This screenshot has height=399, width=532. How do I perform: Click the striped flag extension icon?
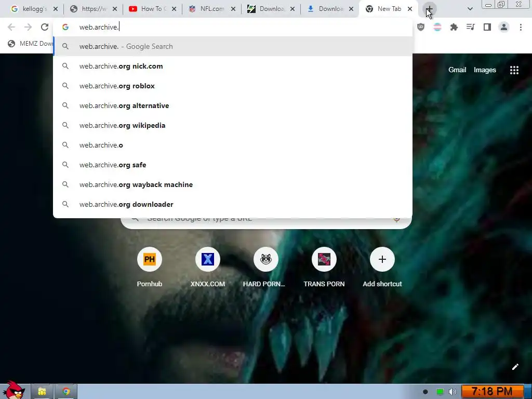pyautogui.click(x=437, y=27)
